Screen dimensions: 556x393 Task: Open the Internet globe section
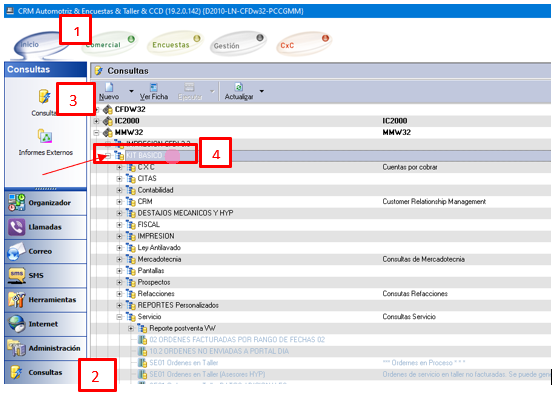(45, 324)
